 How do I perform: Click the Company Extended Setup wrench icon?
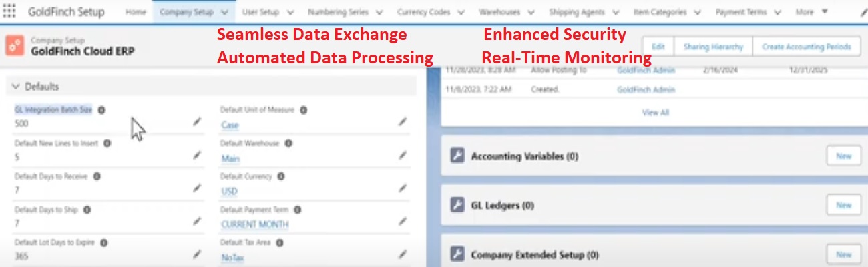coord(457,254)
